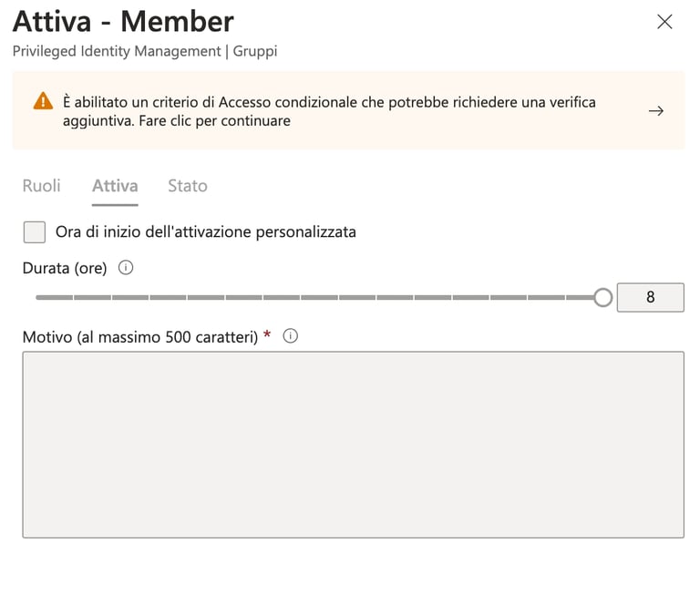Screen dimensions: 700x616
Task: Click the red required asterisk beside Motivo
Action: pyautogui.click(x=267, y=334)
